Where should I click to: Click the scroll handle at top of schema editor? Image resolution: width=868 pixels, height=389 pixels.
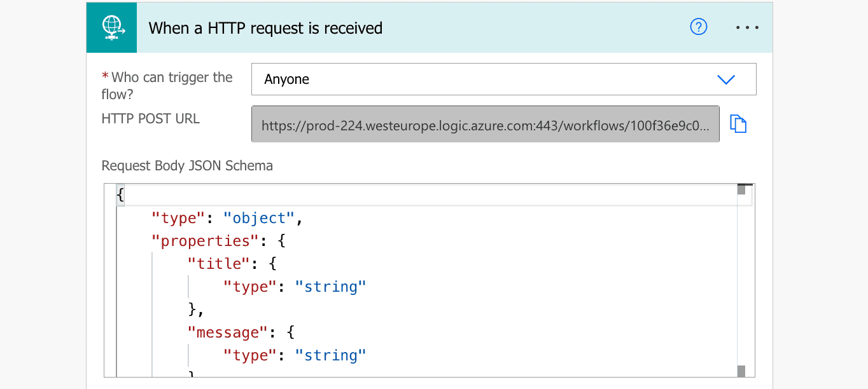pos(741,189)
